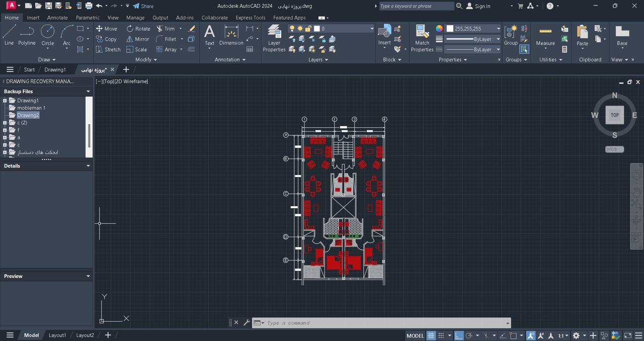644x341 pixels.
Task: Toggle the drawing grid display
Action: [431, 335]
